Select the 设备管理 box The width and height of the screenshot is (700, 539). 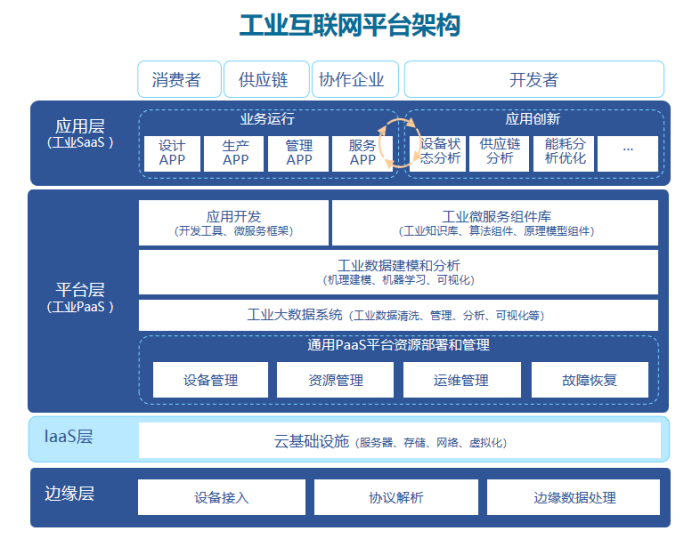(x=210, y=380)
